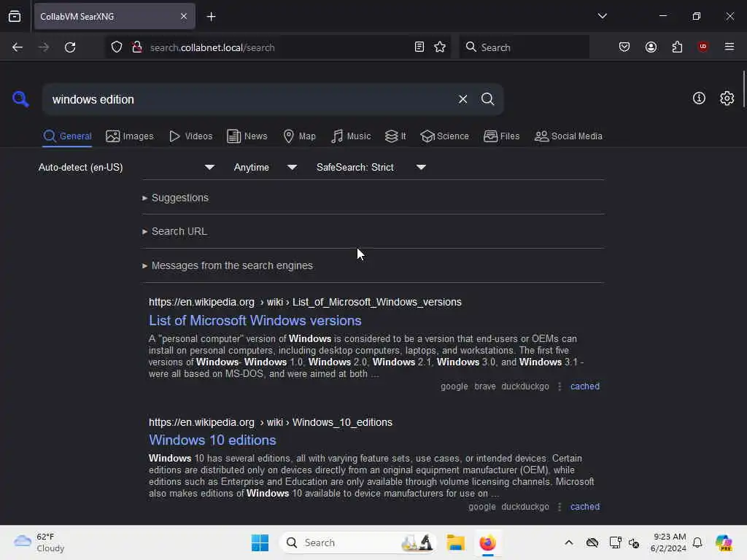Open the About info icon

(x=699, y=98)
